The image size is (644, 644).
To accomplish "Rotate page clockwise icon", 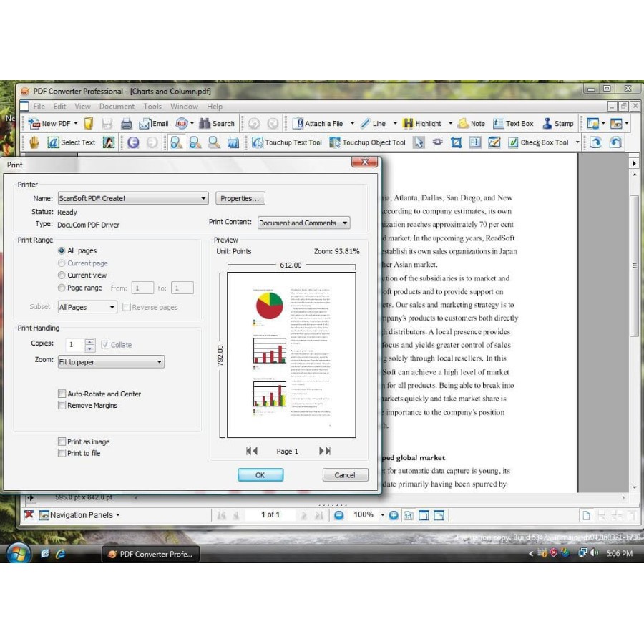I will [595, 142].
